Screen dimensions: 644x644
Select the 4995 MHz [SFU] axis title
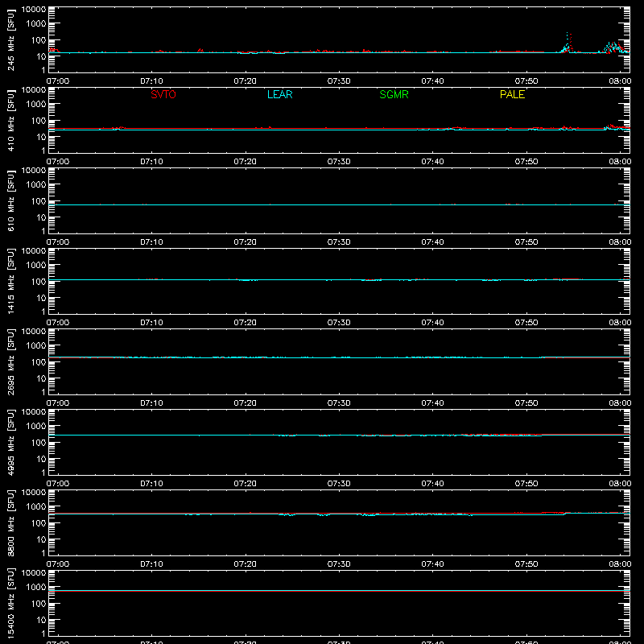tap(10, 443)
